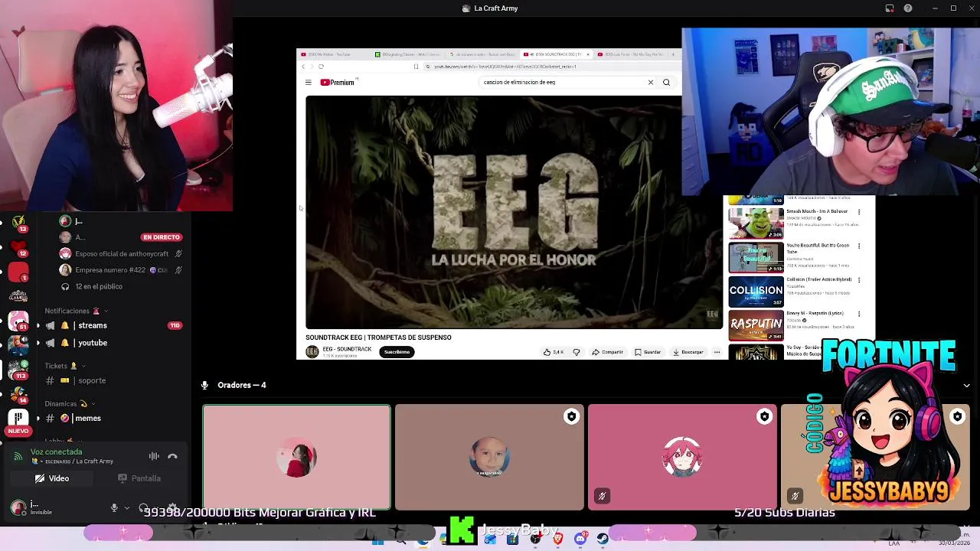The image size is (980, 551).
Task: Open Steam from the Windows taskbar
Action: click(603, 540)
